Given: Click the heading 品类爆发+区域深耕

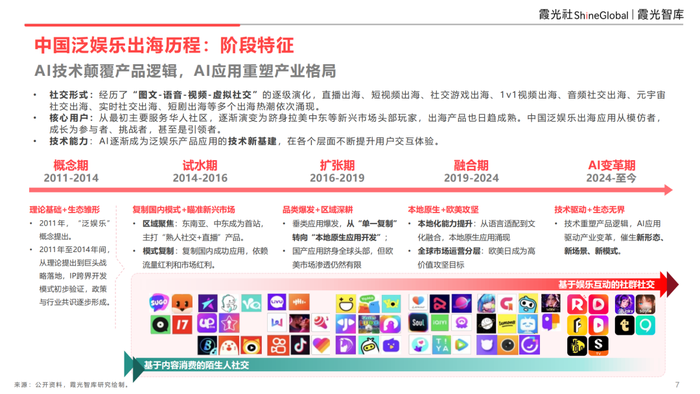Looking at the screenshot, I should coord(317,209).
